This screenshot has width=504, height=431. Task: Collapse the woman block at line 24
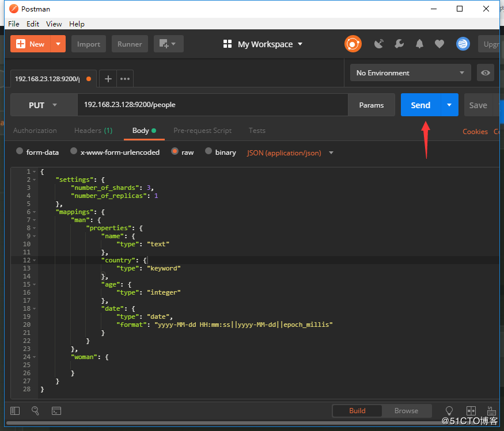coord(34,357)
